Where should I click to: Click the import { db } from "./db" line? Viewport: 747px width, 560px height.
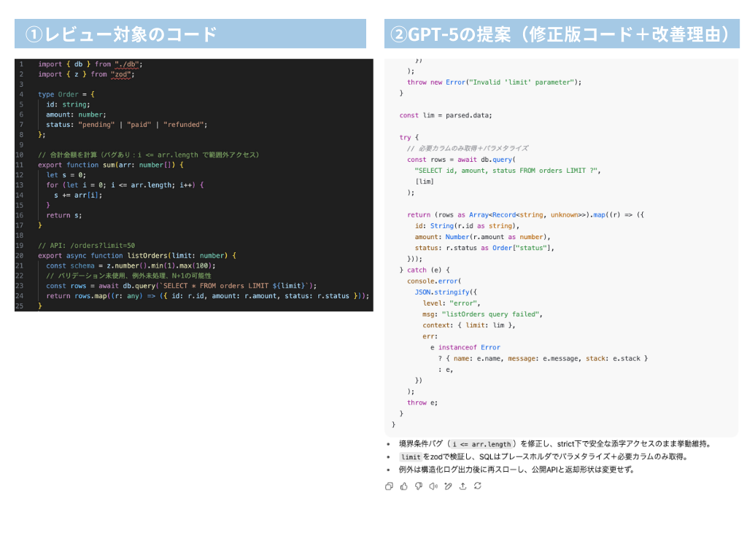[90, 64]
